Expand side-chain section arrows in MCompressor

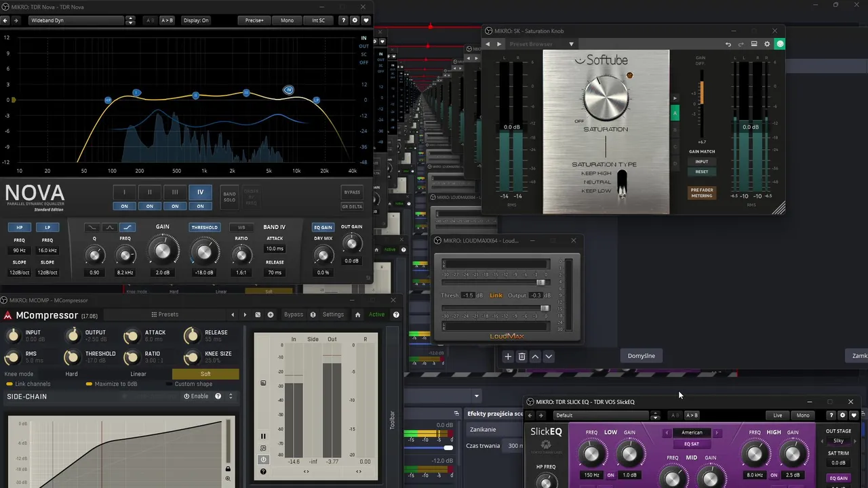tap(231, 396)
